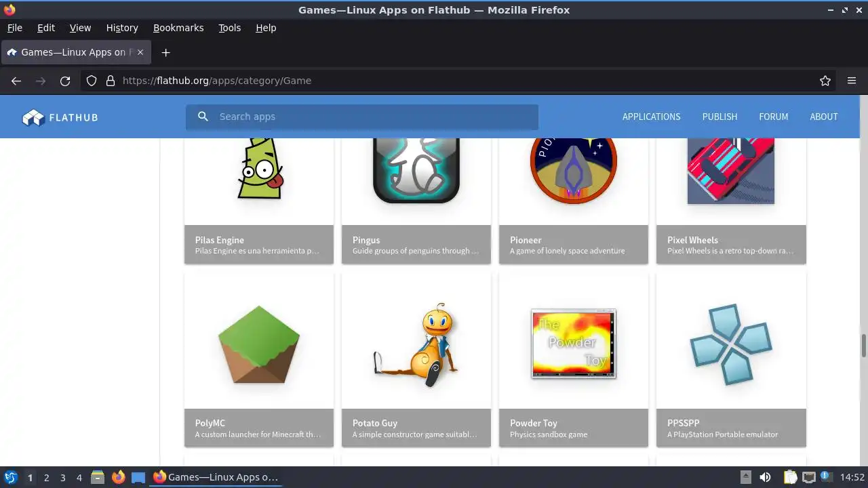
Task: Click the Flathub logo
Action: 60,117
